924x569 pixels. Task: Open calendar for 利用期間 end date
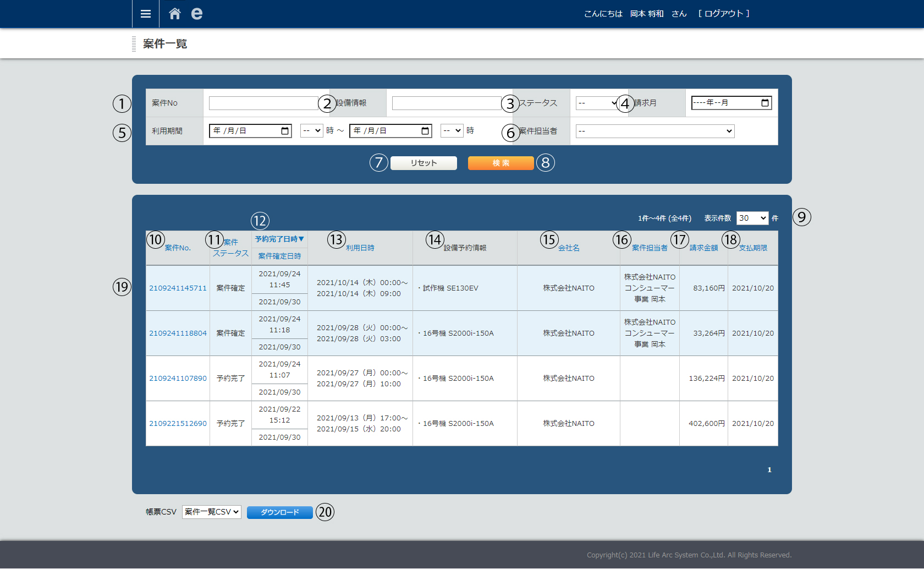click(x=425, y=131)
